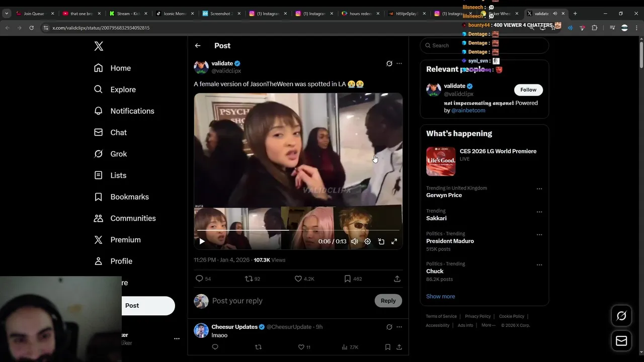Open Profile from sidebar

coord(113,261)
